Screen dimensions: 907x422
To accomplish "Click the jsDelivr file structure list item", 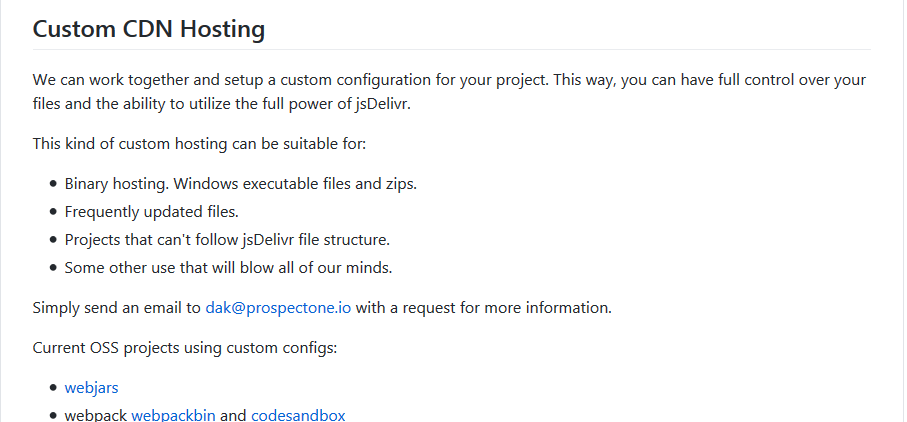I will pos(227,239).
